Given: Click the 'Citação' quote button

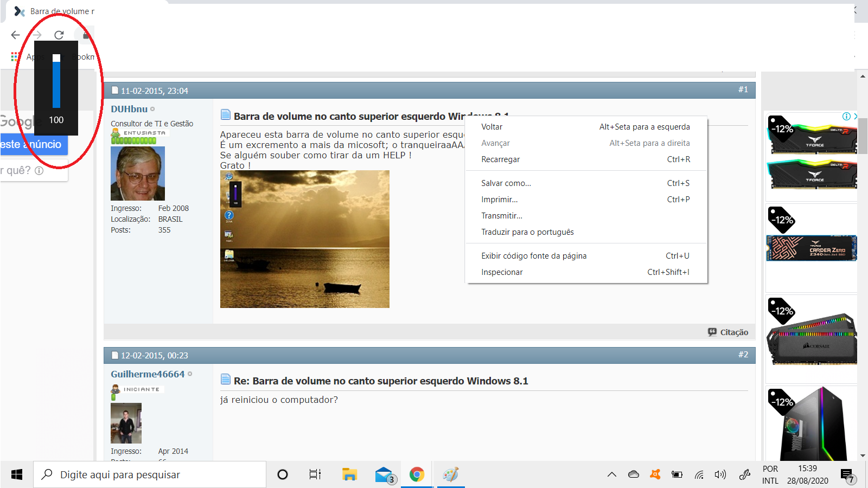Looking at the screenshot, I should (x=728, y=332).
